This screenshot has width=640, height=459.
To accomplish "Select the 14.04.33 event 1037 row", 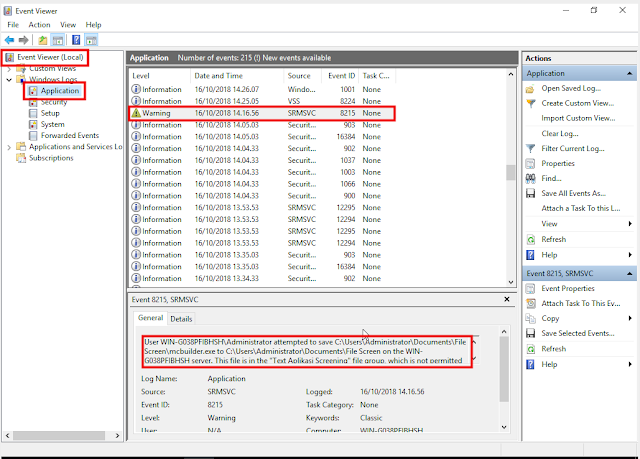I will point(262,160).
